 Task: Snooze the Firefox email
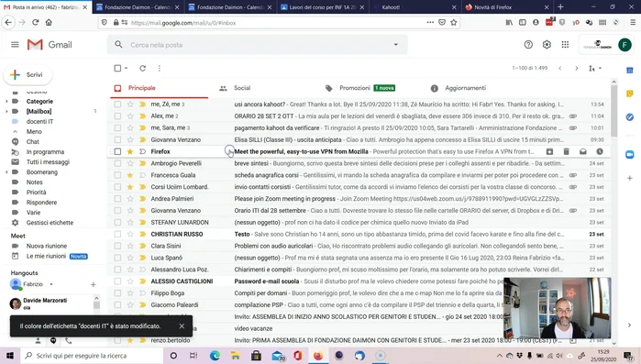(600, 151)
